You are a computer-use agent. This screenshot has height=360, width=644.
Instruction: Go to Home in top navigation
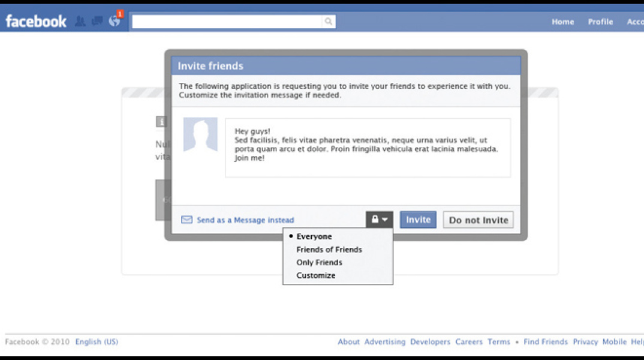coord(562,22)
